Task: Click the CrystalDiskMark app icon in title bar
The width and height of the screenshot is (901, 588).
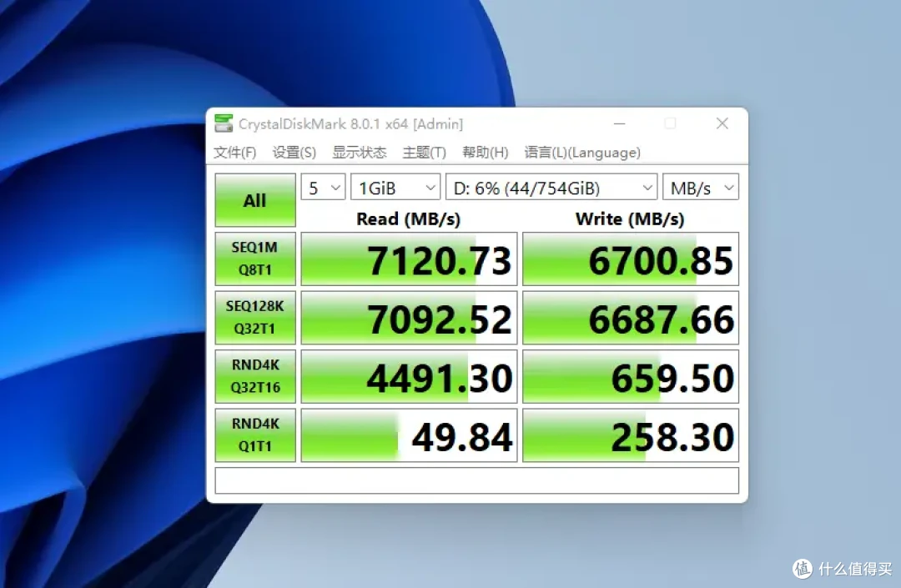Action: (224, 123)
